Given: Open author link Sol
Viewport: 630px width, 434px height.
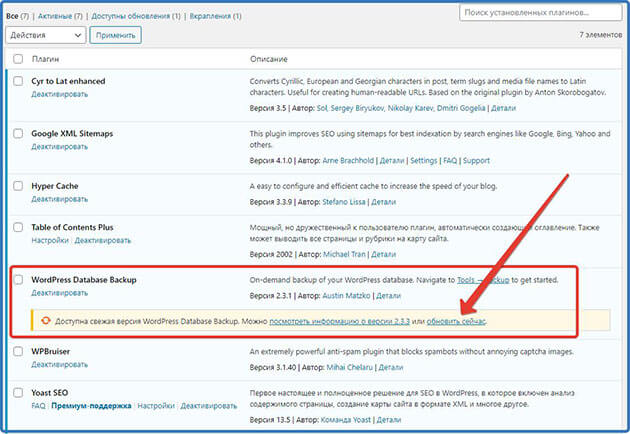Looking at the screenshot, I should tap(322, 108).
